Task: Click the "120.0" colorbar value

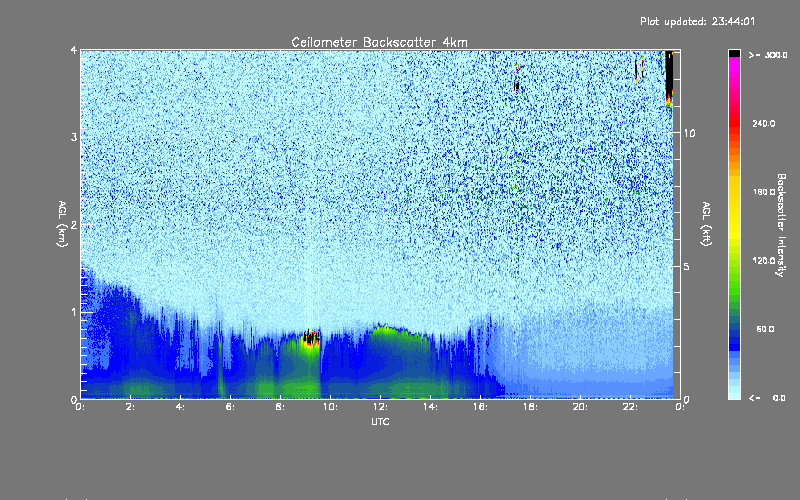Action: (x=764, y=260)
